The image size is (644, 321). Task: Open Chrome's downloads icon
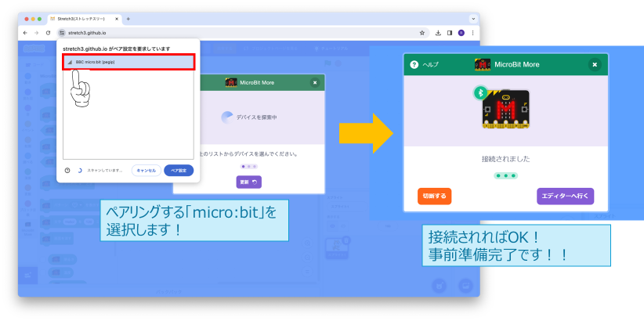(x=438, y=33)
